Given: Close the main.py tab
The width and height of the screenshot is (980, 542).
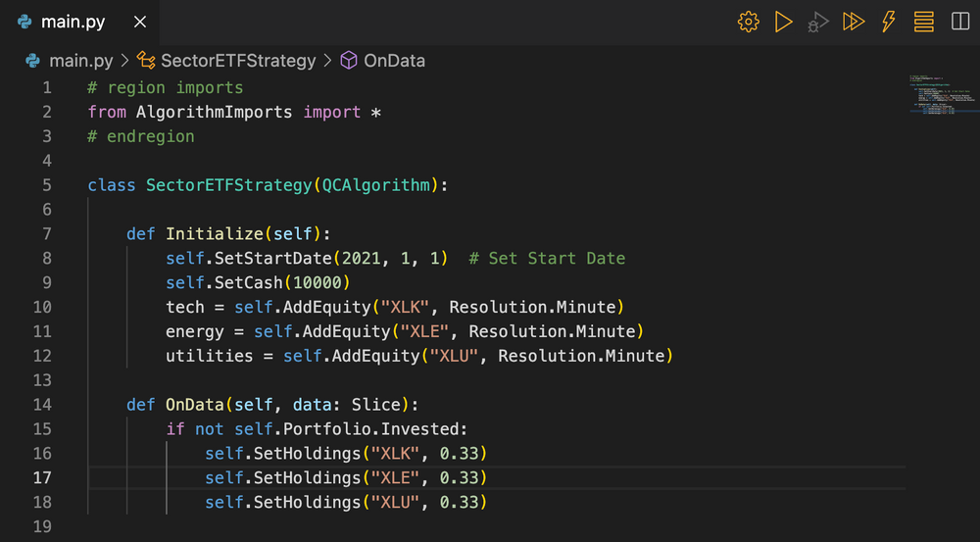Looking at the screenshot, I should [x=141, y=22].
